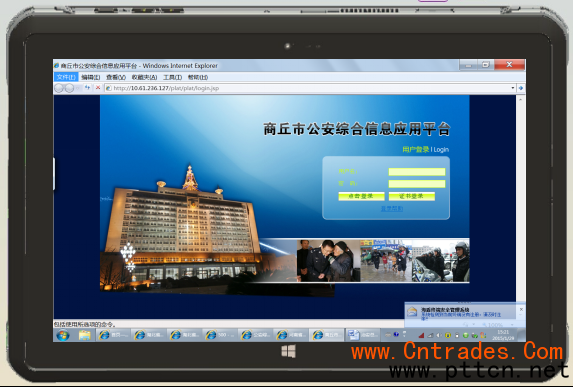Viewport: 573px width, 387px height.
Task: Click the volume speaker icon in the tray
Action: click(x=439, y=335)
